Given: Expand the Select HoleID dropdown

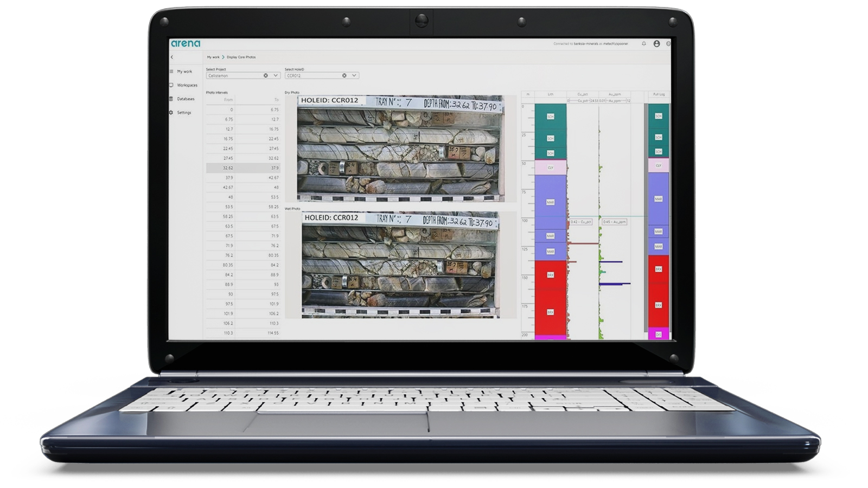Looking at the screenshot, I should 353,75.
